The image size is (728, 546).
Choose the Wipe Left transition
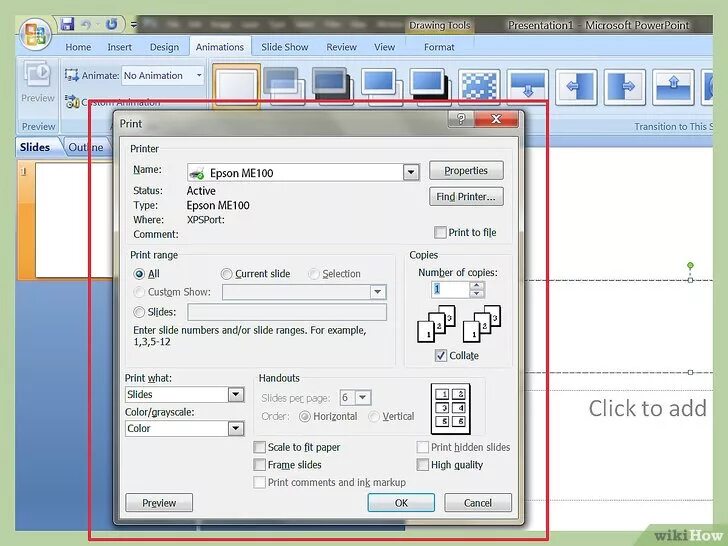click(x=576, y=86)
